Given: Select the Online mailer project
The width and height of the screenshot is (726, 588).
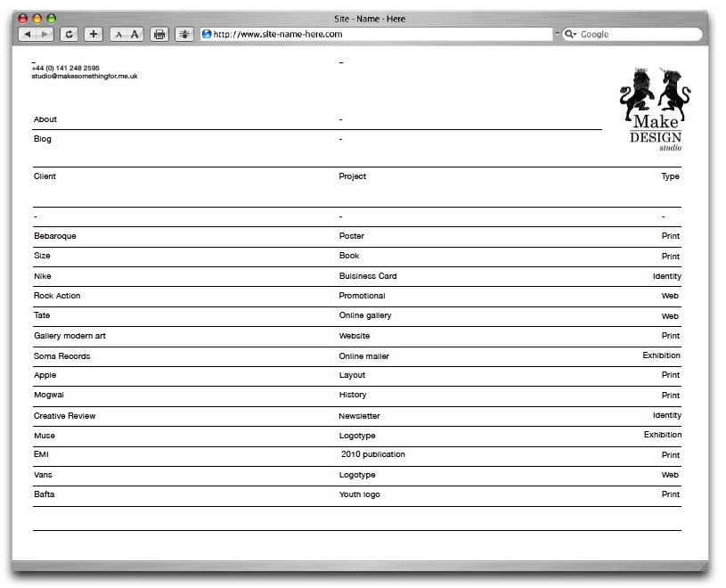Looking at the screenshot, I should coord(364,356).
